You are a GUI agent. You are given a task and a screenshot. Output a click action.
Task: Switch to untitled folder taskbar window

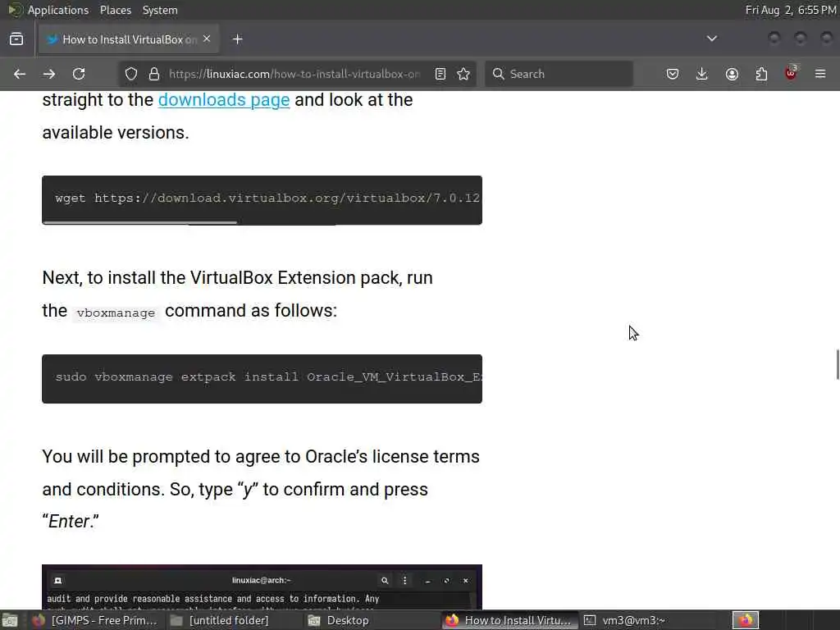coord(220,620)
